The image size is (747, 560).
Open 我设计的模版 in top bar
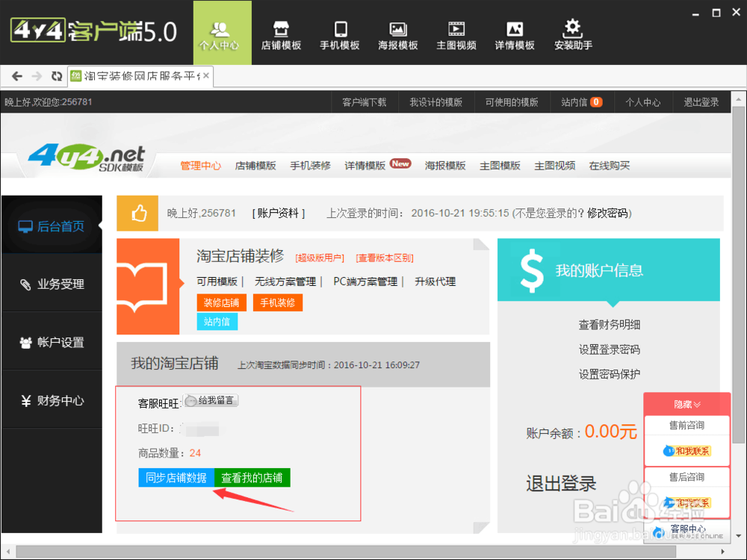pyautogui.click(x=436, y=102)
